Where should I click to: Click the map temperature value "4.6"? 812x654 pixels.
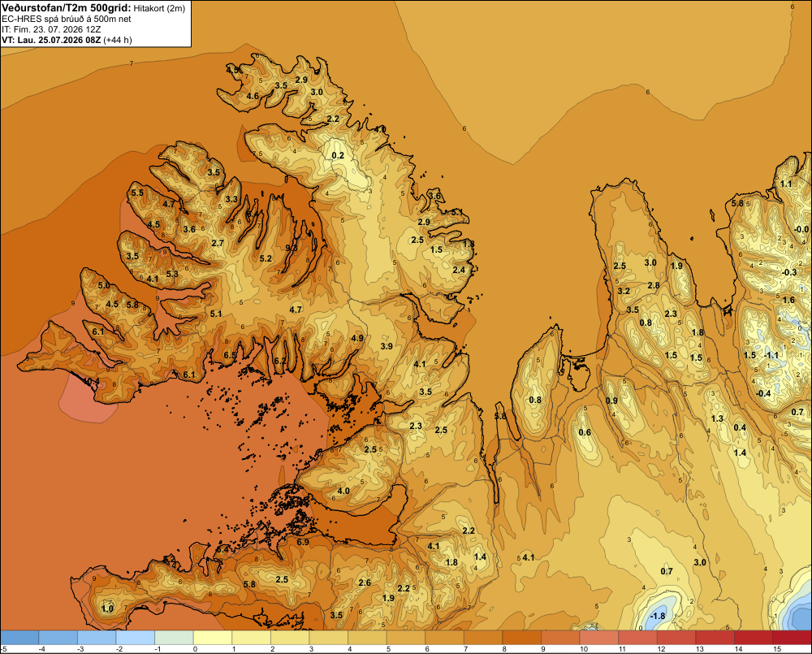click(253, 96)
